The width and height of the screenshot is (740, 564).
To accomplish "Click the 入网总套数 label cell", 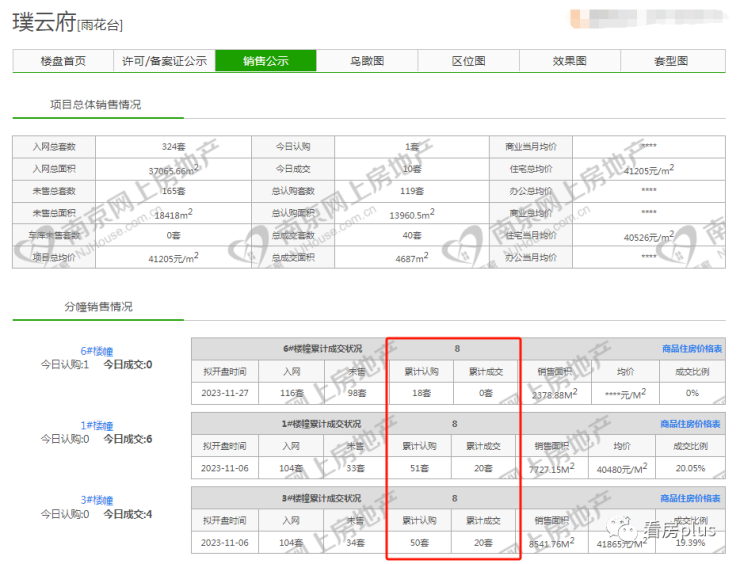I will [x=54, y=147].
